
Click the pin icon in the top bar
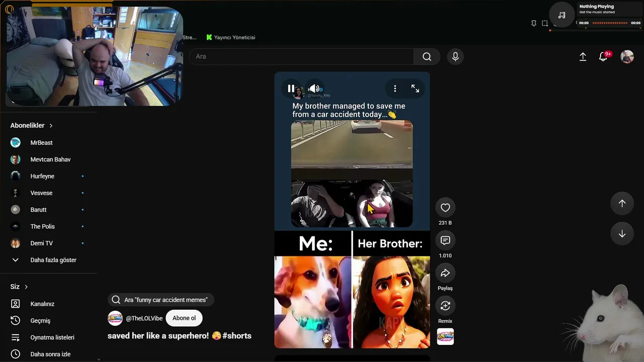click(x=534, y=23)
